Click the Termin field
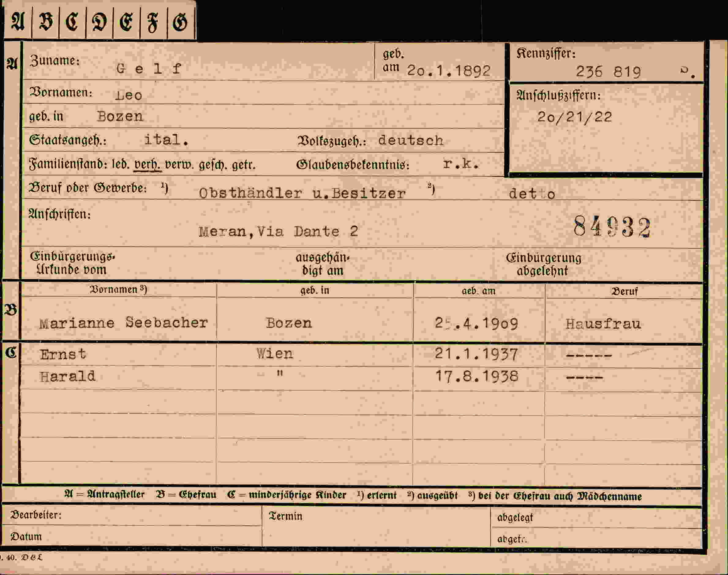Image resolution: width=728 pixels, height=575 pixels. 376,527
